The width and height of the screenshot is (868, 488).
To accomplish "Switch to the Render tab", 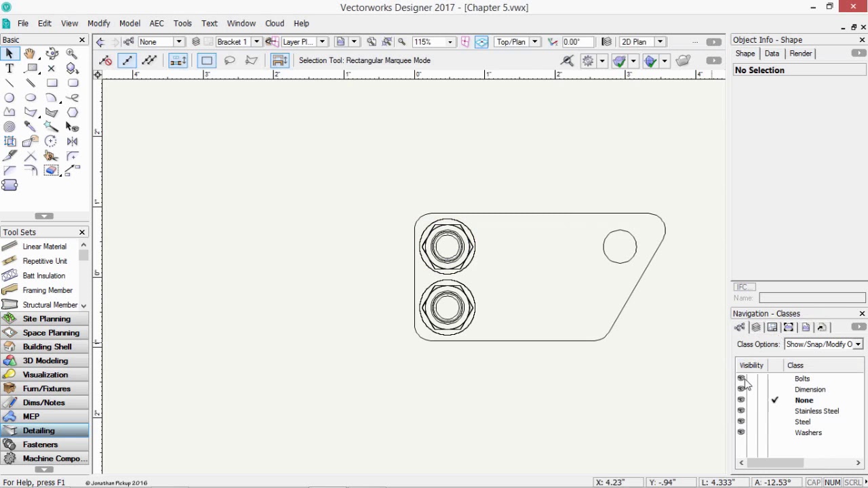I will click(x=800, y=54).
